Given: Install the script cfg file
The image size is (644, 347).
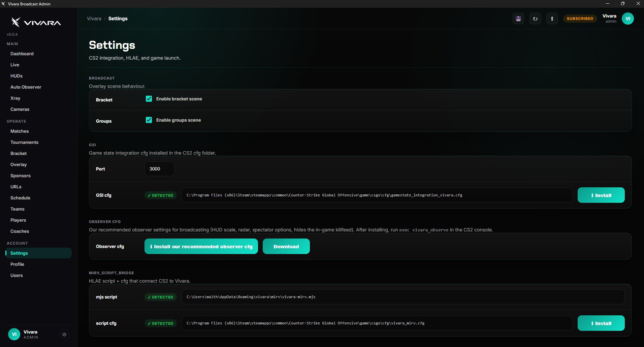Looking at the screenshot, I should 601,323.
